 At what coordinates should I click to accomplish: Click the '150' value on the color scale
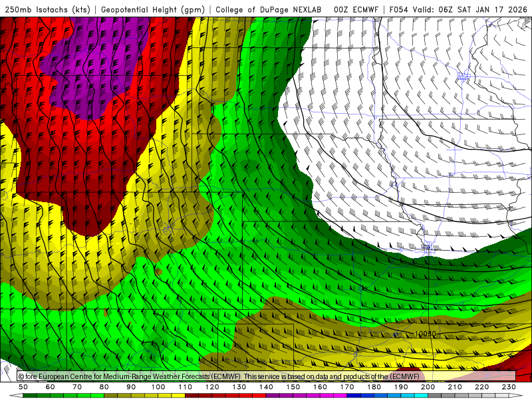point(293,387)
